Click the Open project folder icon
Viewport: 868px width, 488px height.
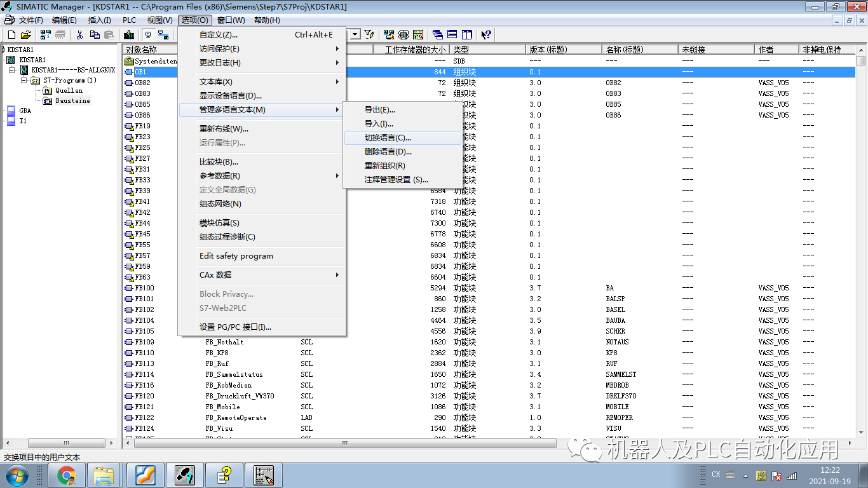point(26,35)
